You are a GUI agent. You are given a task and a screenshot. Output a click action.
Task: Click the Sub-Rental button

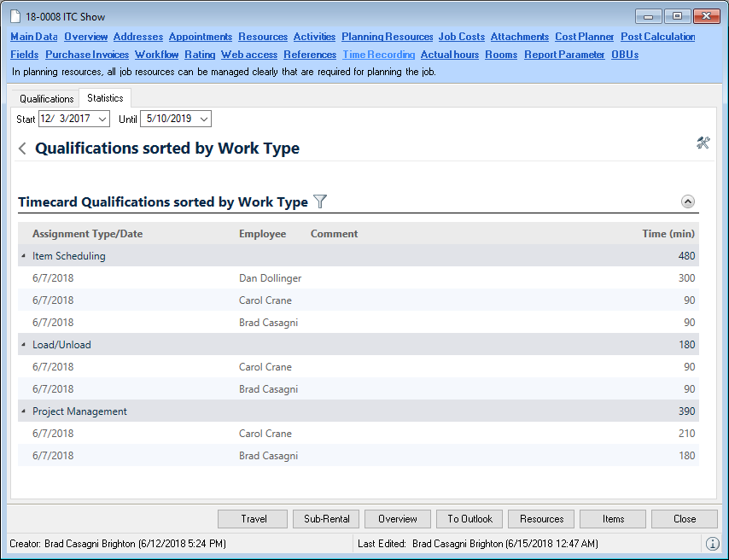326,519
